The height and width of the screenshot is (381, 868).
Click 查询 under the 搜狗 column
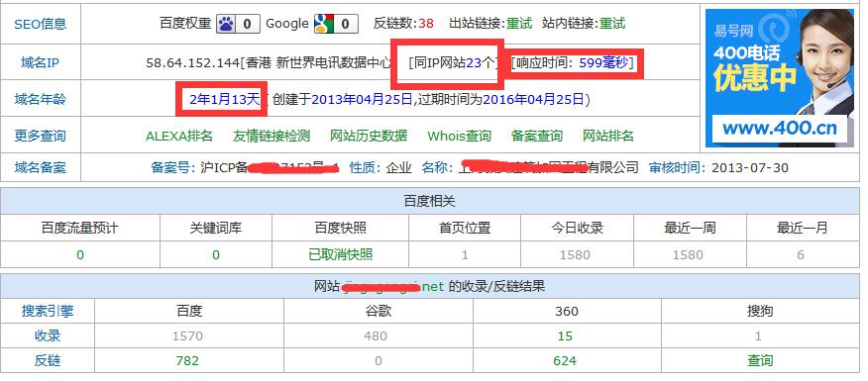[x=760, y=361]
